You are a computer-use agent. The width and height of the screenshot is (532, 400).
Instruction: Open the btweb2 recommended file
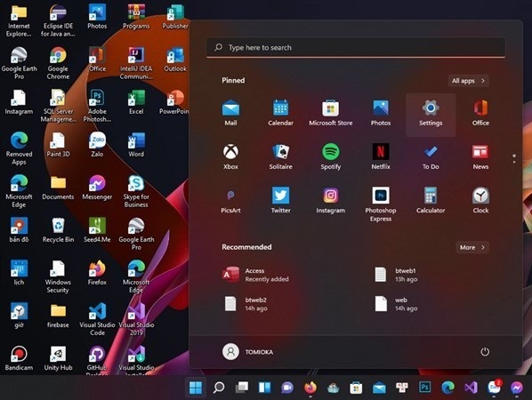246,304
